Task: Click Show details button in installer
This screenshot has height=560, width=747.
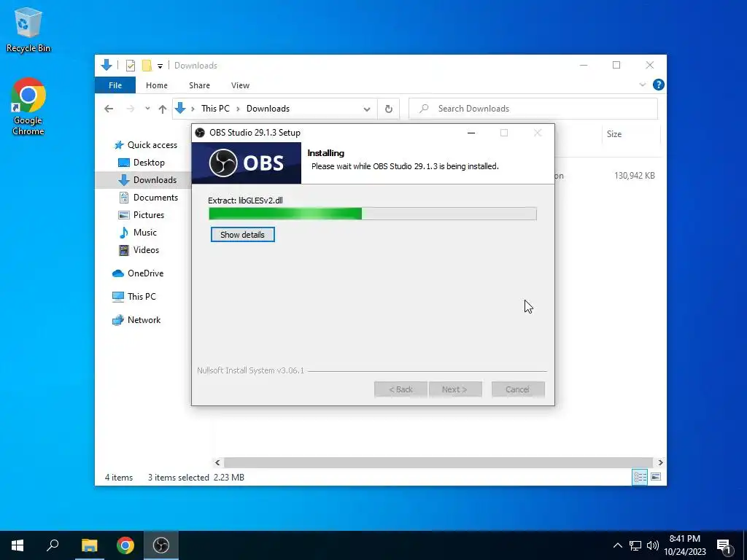Action: [242, 235]
